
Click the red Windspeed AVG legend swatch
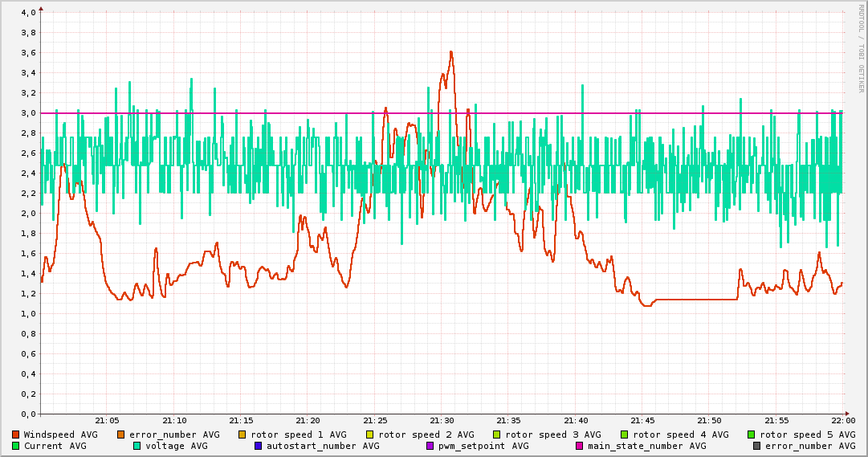coord(16,435)
